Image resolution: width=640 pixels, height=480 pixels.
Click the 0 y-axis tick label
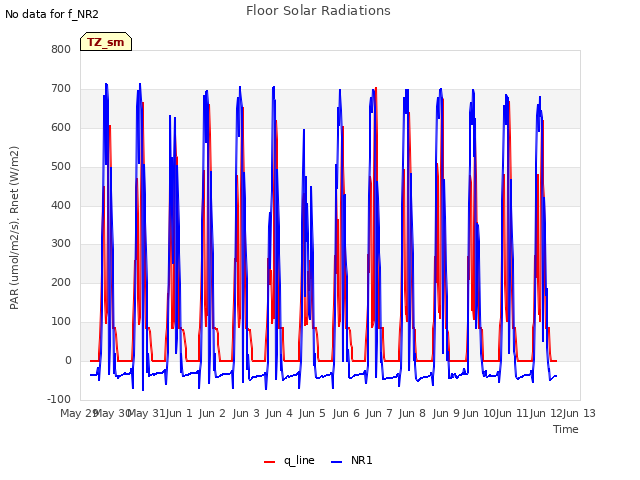(68, 360)
